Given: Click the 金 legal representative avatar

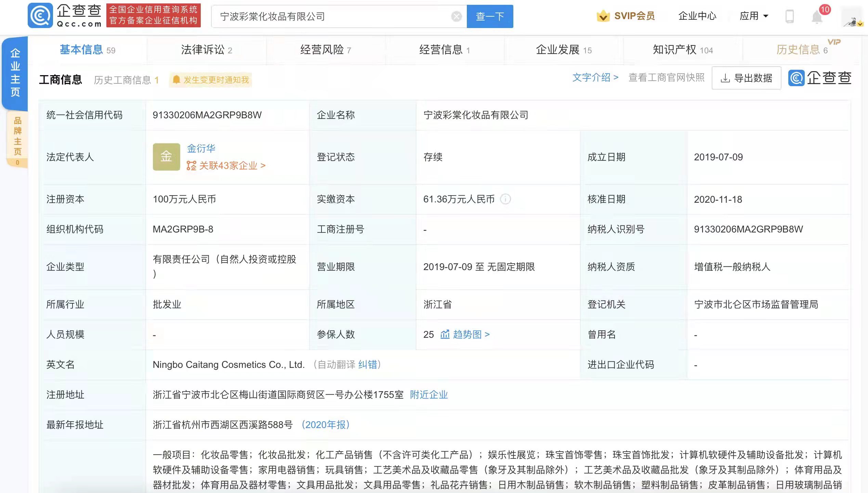Looking at the screenshot, I should point(166,157).
